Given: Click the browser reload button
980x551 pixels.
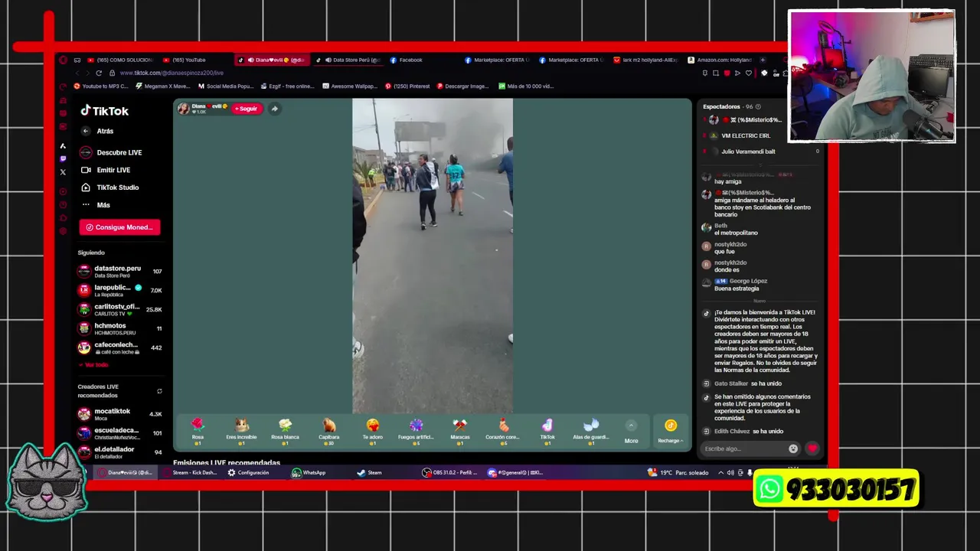Looking at the screenshot, I should click(x=99, y=73).
